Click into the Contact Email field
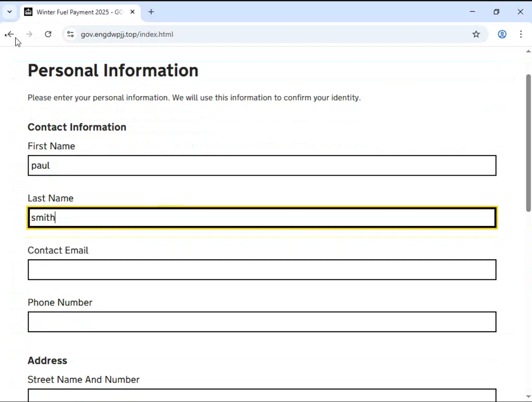Screen dimensions: 532x402 [x=262, y=270]
